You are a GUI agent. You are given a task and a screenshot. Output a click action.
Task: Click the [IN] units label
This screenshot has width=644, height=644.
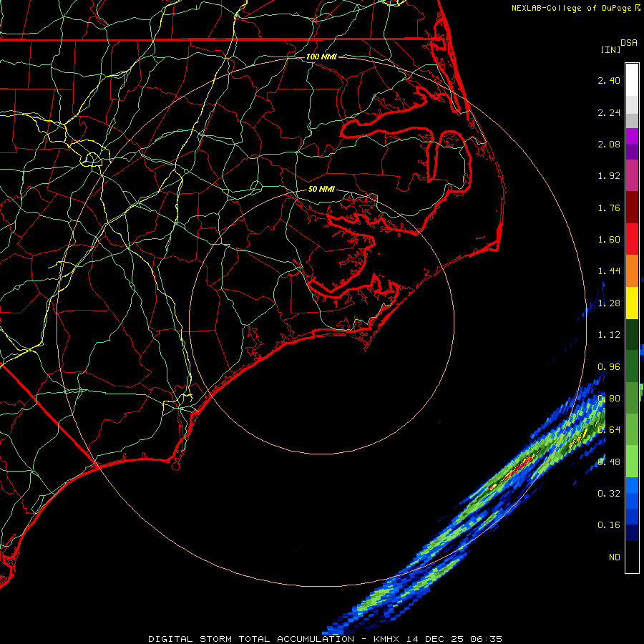coord(610,49)
